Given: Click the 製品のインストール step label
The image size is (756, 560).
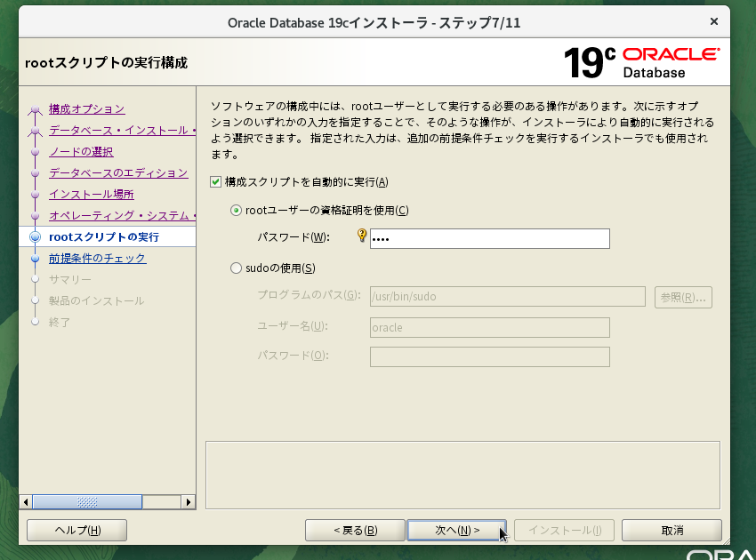Looking at the screenshot, I should pos(96,300).
